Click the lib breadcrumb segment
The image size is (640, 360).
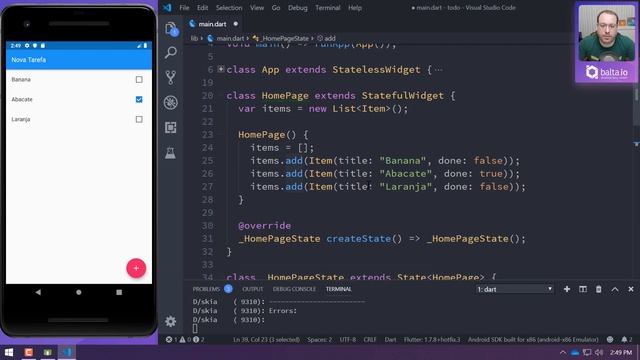click(194, 38)
